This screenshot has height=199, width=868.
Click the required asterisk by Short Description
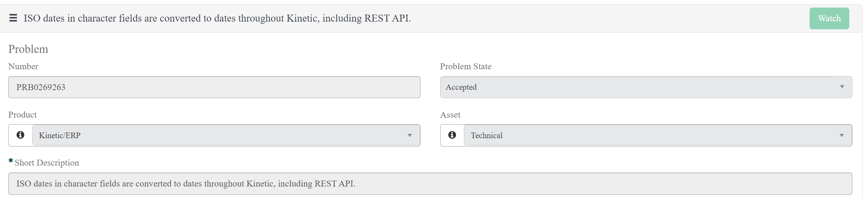(11, 161)
